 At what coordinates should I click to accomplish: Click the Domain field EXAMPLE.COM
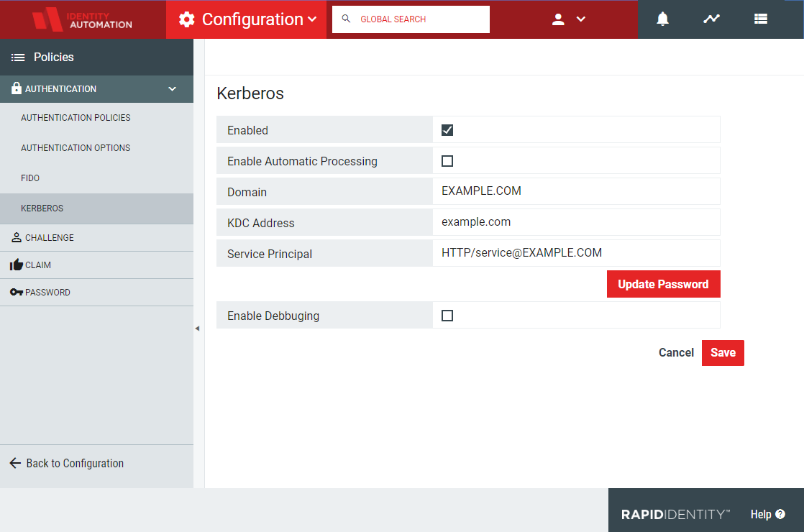coord(576,191)
